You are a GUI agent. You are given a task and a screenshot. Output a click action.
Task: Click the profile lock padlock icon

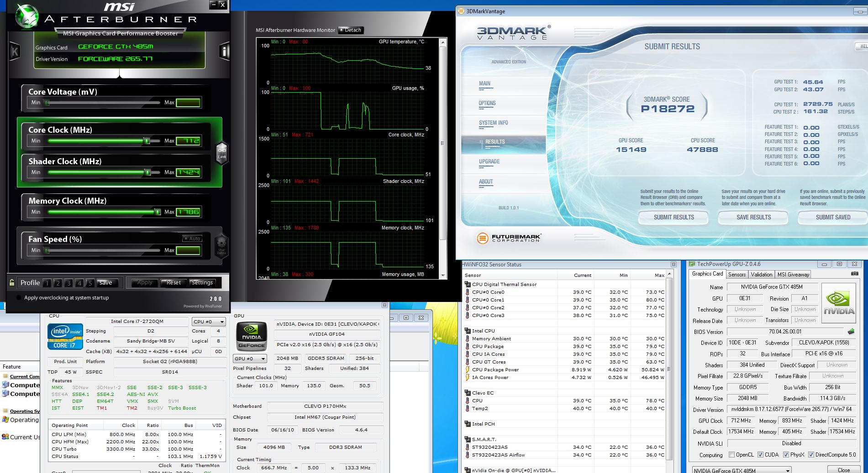12,282
